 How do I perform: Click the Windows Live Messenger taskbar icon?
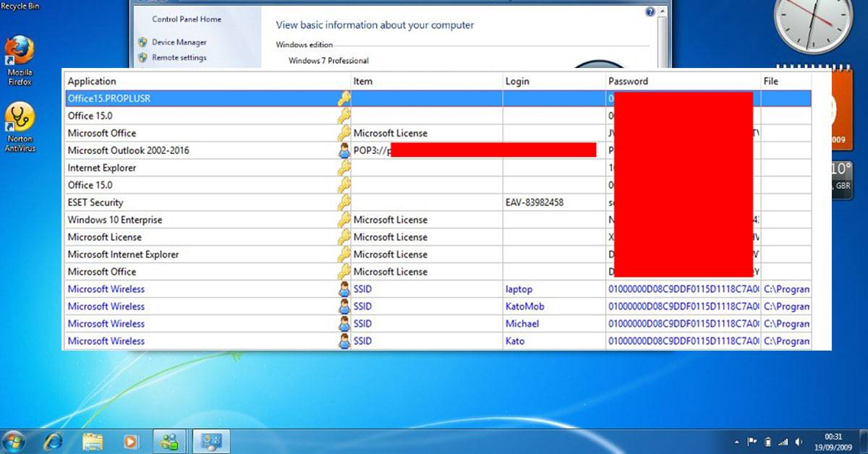[x=171, y=440]
